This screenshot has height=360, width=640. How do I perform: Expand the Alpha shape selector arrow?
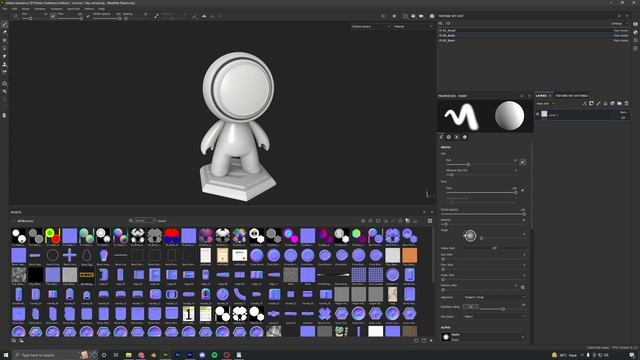pos(523,337)
